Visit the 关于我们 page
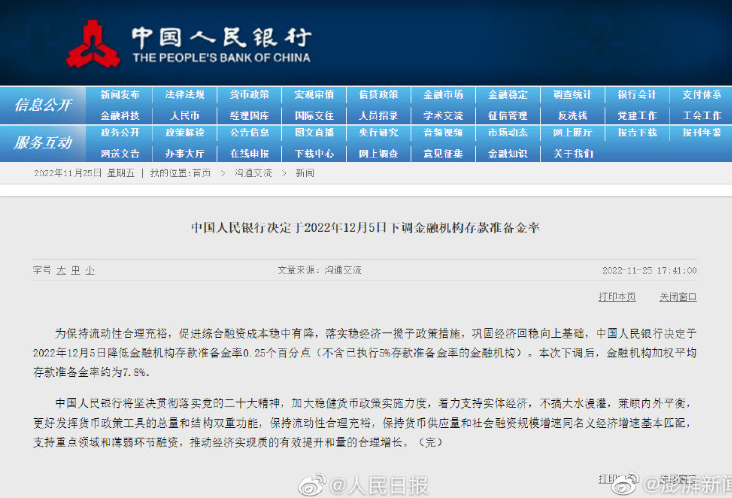Viewport: 732px width, 498px height. coord(573,154)
